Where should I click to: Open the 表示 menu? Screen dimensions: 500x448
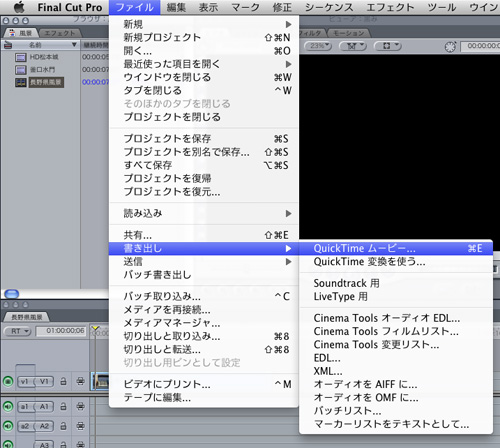(x=208, y=7)
